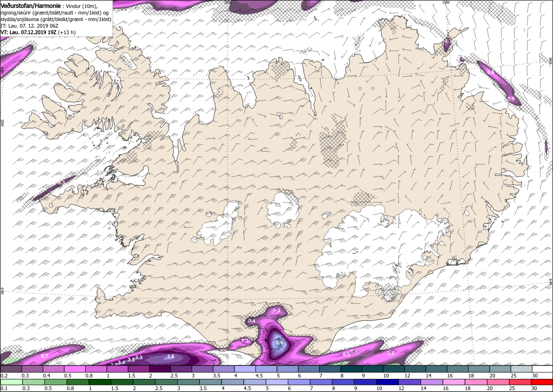The width and height of the screenshot is (553, 392).
Task: Click the '15W' longitude label
Action: pos(446,2)
